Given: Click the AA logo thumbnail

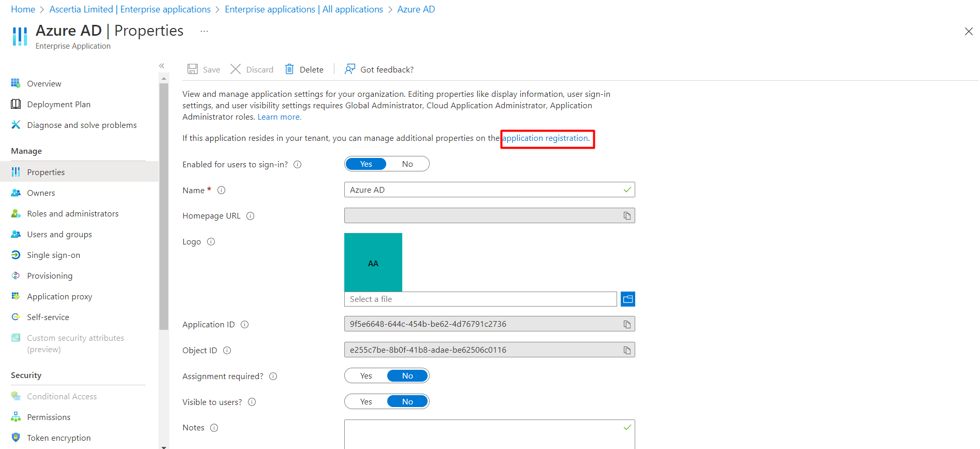Looking at the screenshot, I should tap(373, 262).
